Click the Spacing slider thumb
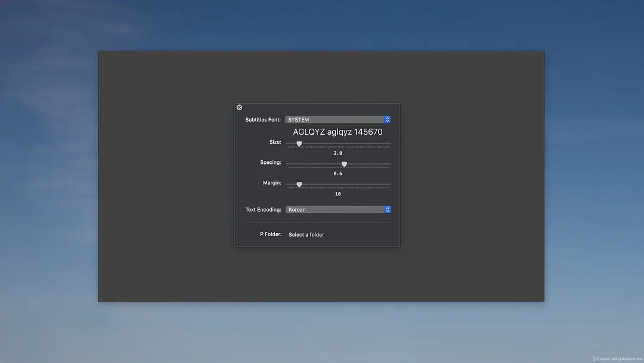 tap(344, 165)
